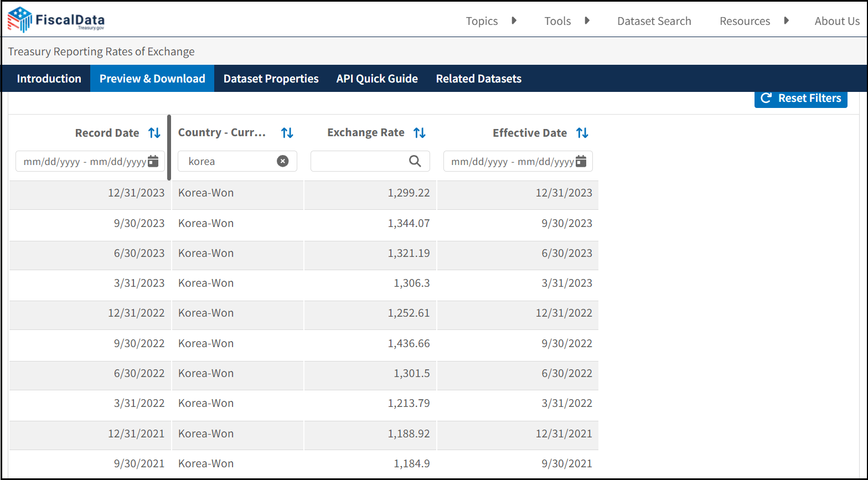Clear the korea filter text

pyautogui.click(x=282, y=161)
